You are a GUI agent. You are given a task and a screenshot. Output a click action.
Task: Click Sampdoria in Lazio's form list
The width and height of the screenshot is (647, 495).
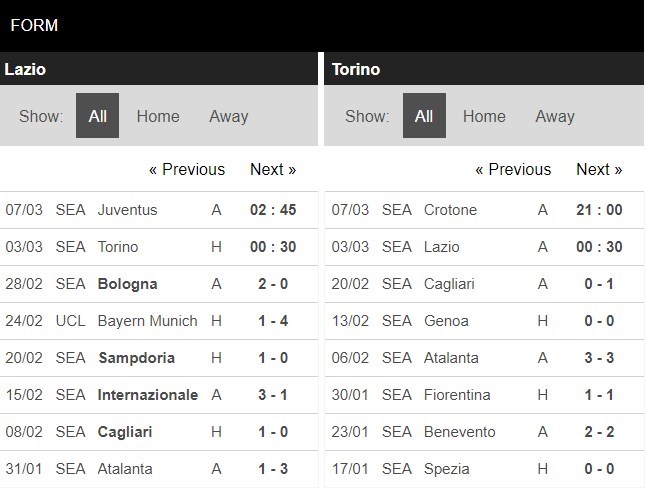[x=136, y=358]
